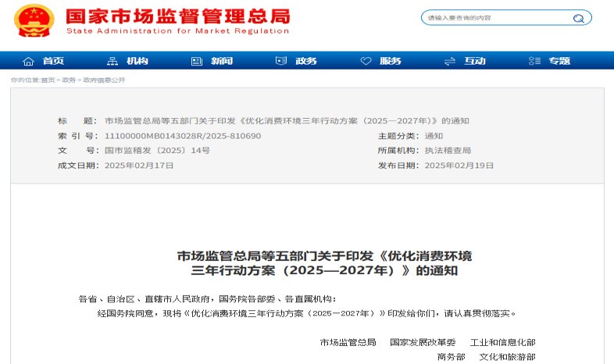
Task: Click the signature 商务部
Action: (451, 357)
